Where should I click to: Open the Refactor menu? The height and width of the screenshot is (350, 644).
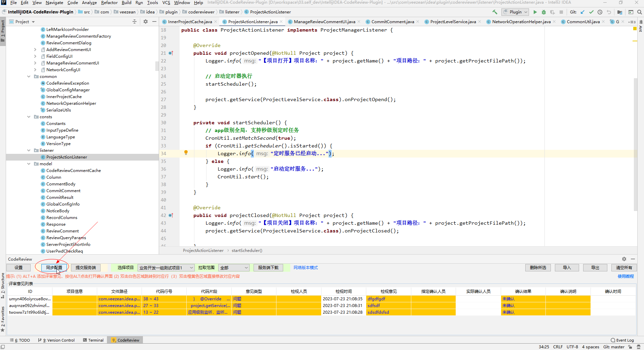[x=109, y=3]
